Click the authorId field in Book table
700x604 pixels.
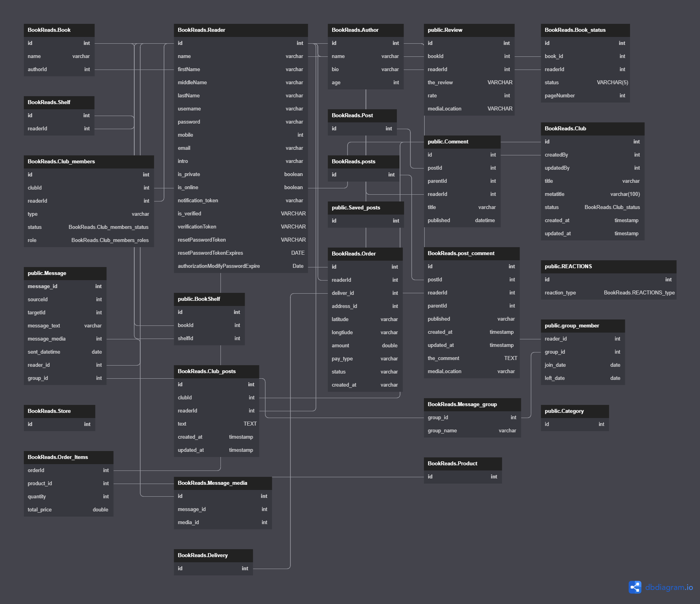pyautogui.click(x=59, y=70)
